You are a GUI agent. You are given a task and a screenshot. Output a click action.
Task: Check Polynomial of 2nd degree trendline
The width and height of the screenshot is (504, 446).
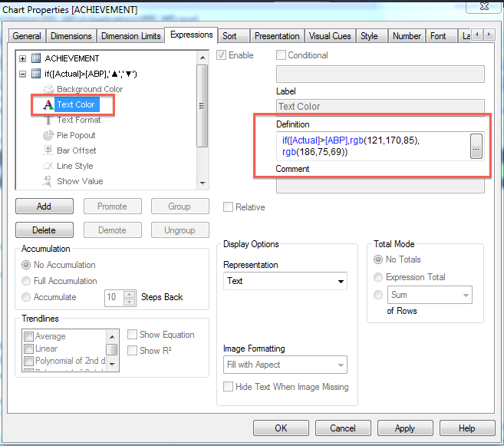[29, 361]
